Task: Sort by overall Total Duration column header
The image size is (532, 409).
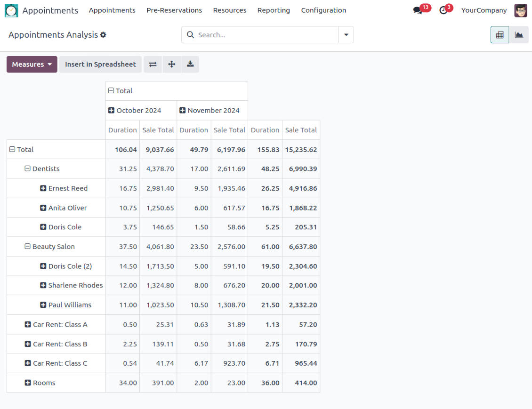Action: point(265,130)
